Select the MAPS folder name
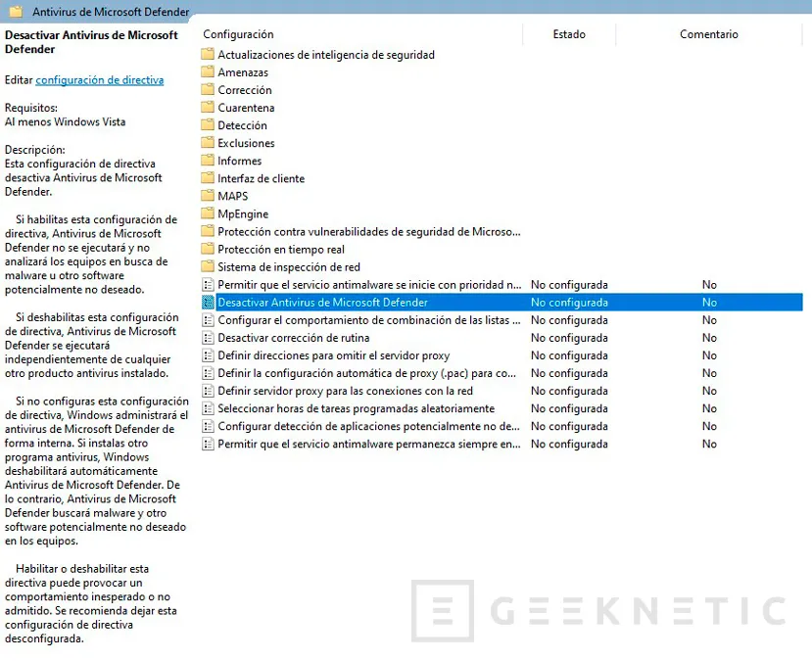The image size is (812, 661). (x=232, y=196)
